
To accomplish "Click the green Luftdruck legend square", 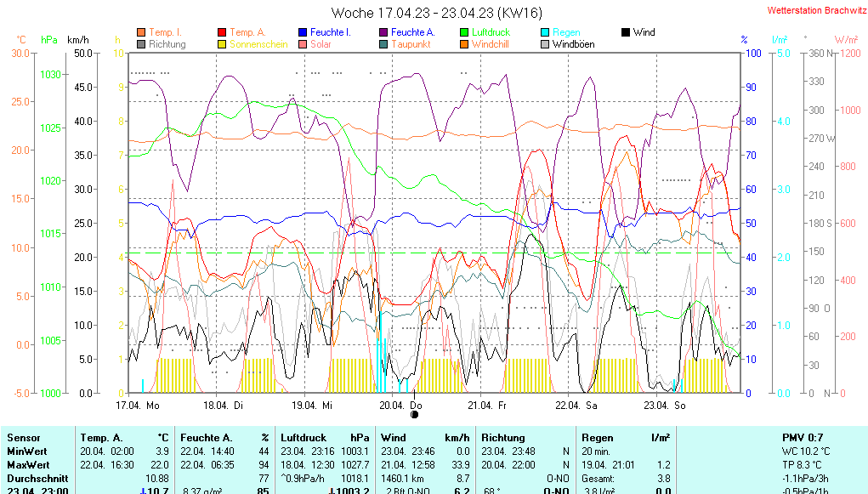I will point(464,32).
